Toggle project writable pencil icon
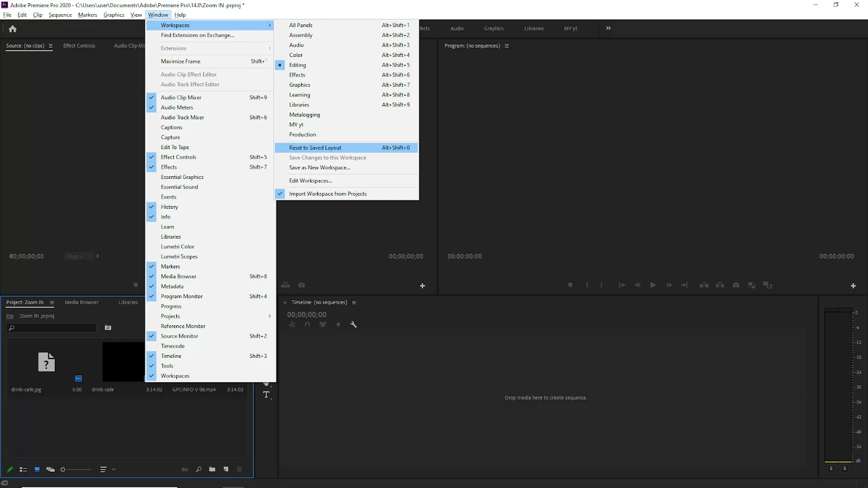The width and height of the screenshot is (868, 488). point(10,470)
